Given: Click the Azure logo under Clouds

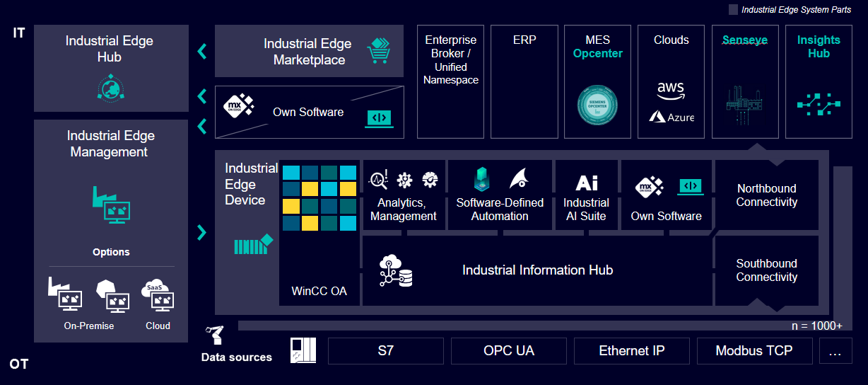Looking at the screenshot, I should pos(671,117).
